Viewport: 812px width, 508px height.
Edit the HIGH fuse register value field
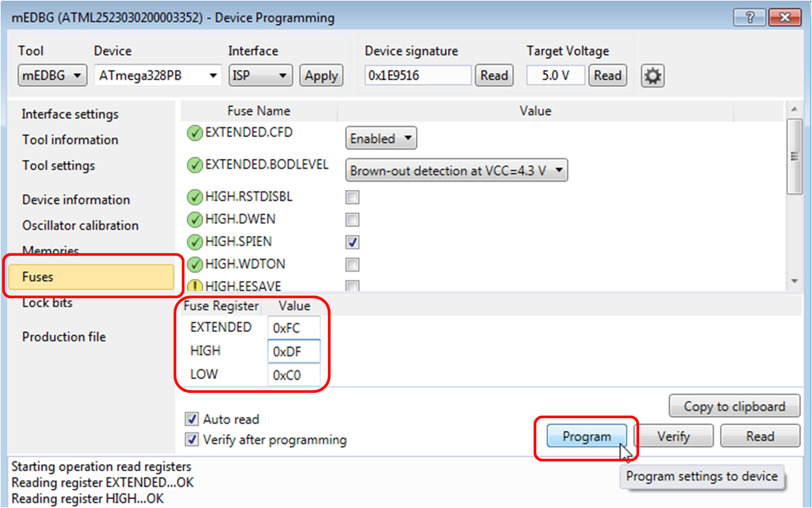[294, 350]
